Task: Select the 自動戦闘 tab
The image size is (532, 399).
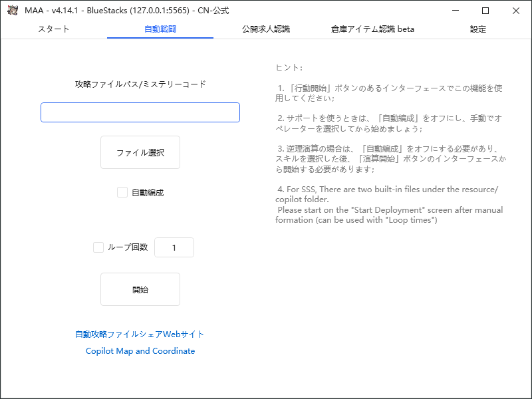Action: (160, 29)
